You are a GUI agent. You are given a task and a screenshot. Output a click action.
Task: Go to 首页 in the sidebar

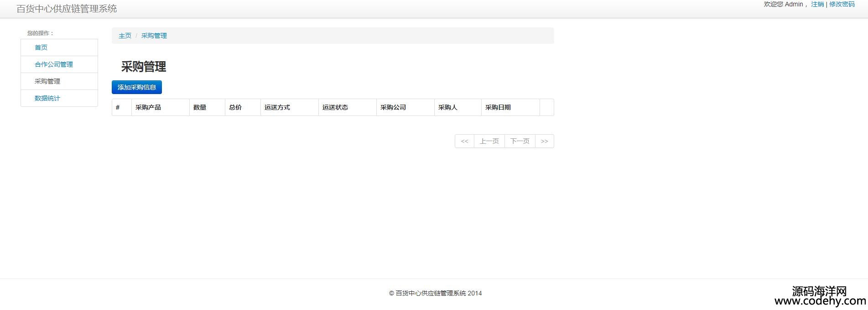coord(41,47)
